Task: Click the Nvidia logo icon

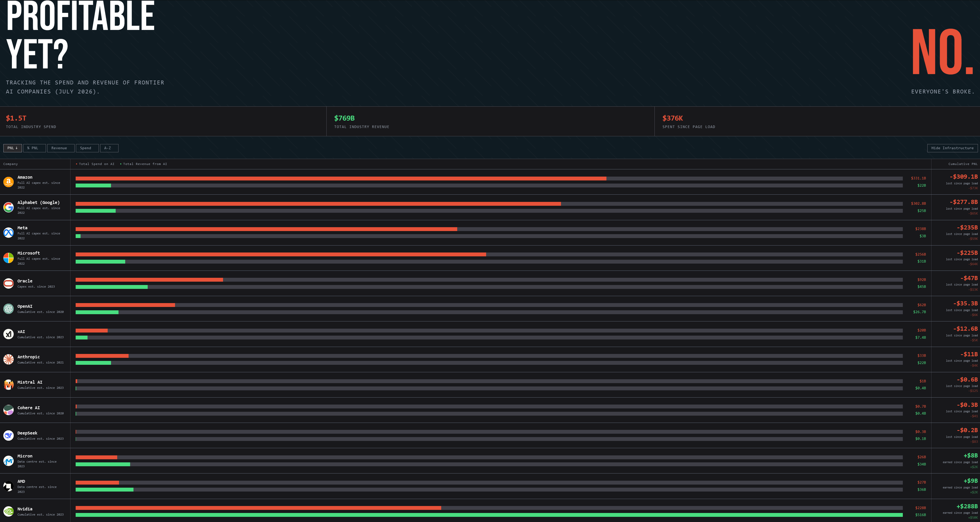Action: (8, 511)
